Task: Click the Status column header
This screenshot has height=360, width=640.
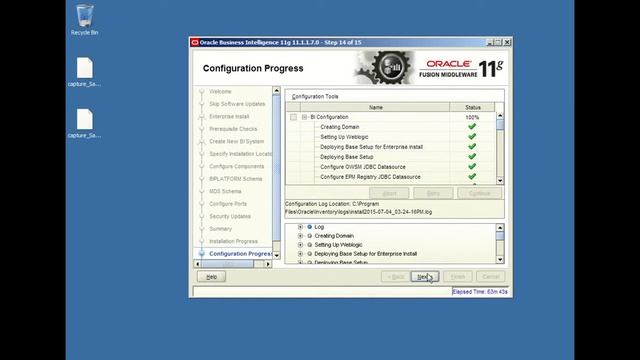Action: pyautogui.click(x=473, y=107)
